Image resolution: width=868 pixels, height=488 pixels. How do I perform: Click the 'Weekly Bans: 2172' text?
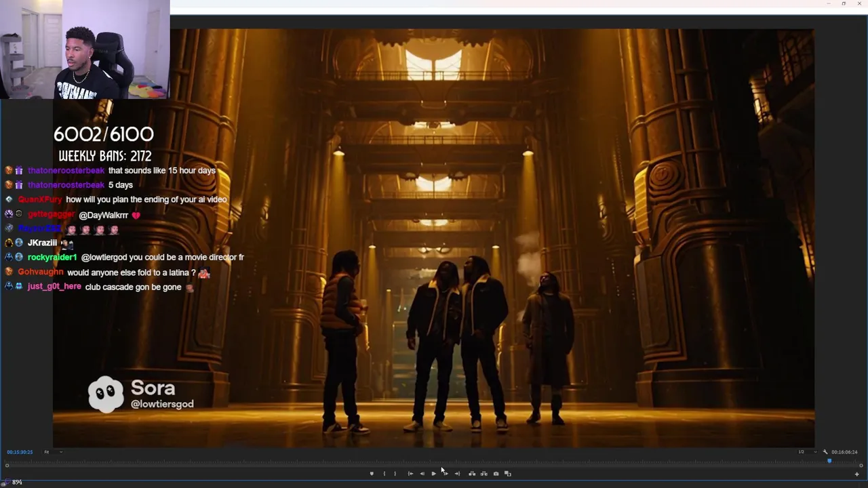105,156
